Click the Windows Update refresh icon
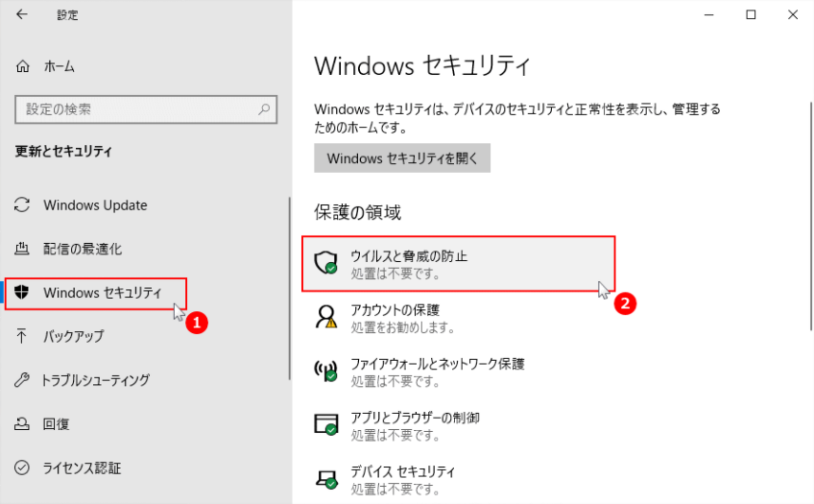Screen dimensions: 814x504 (x=23, y=205)
